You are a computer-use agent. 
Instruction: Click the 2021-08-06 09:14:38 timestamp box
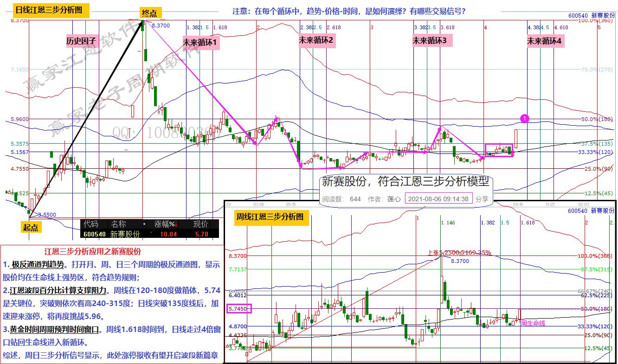click(x=438, y=199)
